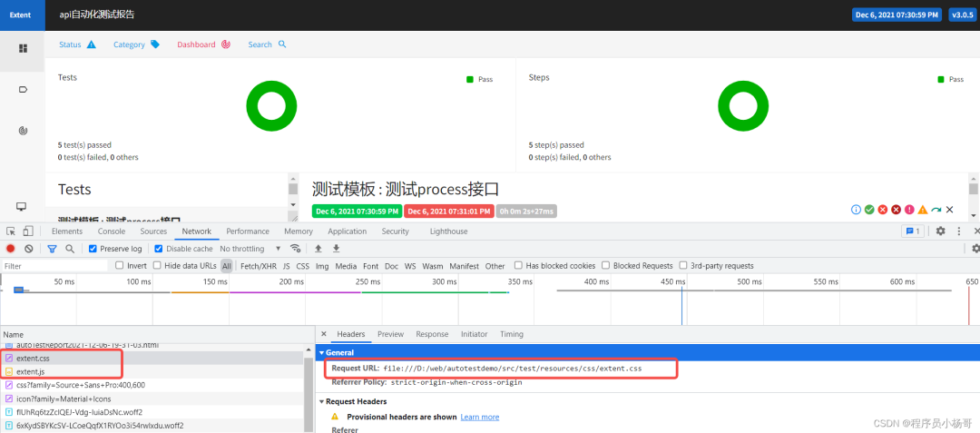Check the Has blocked cookies checkbox
The height and width of the screenshot is (433, 980).
[x=518, y=266]
